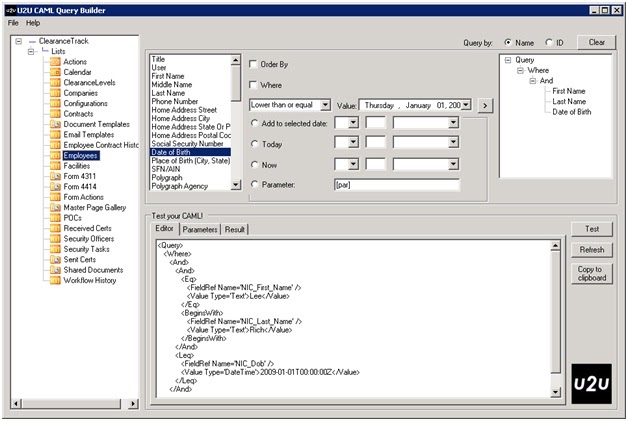
Task: Click the Form 4414 library icon
Action: (x=55, y=187)
